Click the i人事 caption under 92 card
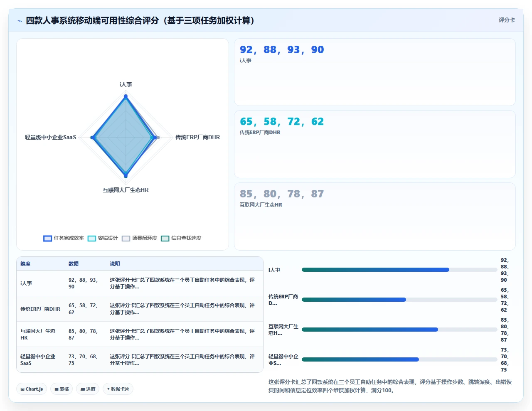Viewport: 532px width, 411px height. point(245,61)
